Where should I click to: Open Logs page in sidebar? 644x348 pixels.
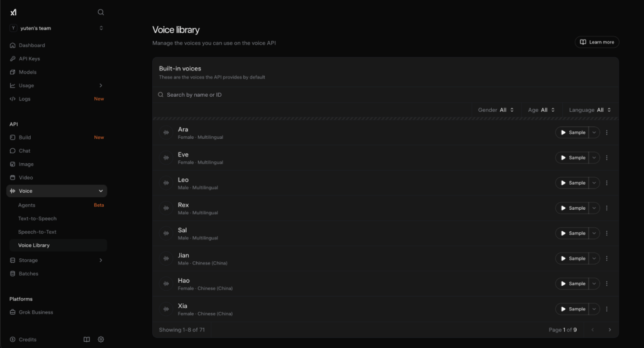[57, 99]
